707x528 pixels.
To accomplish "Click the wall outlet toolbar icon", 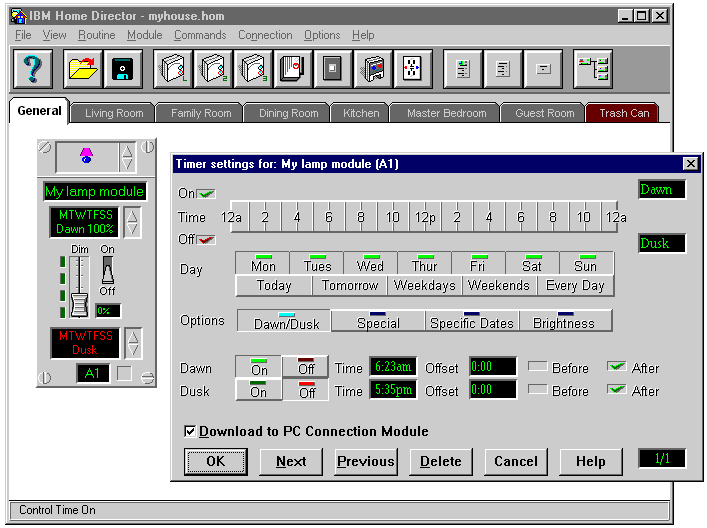I will point(413,69).
